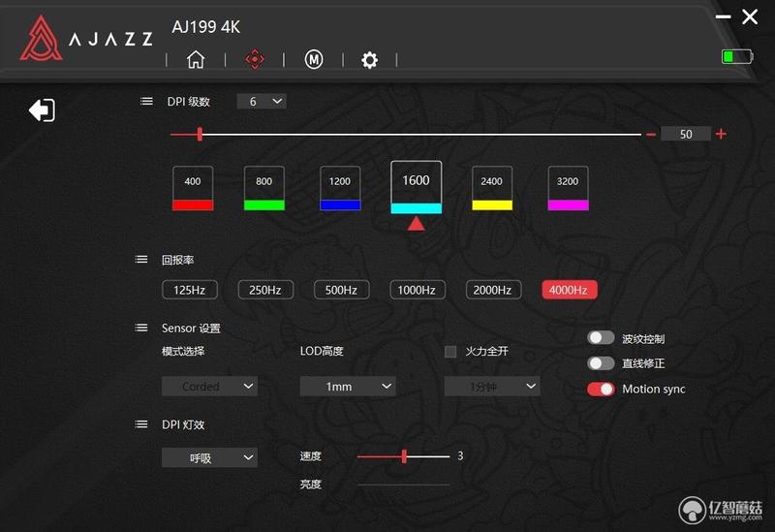Viewport: 775px width, 532px height.
Task: Click the red color swatch under 400
Action: click(x=193, y=205)
